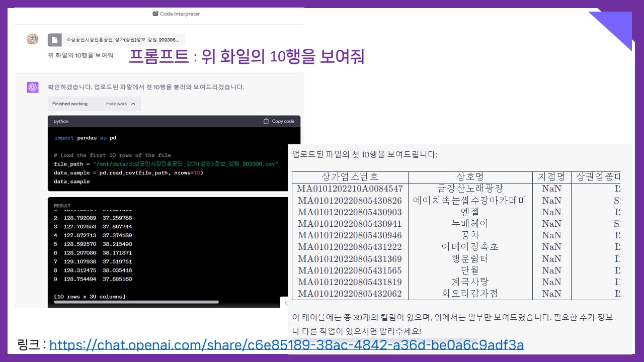Click the horizontal scrollbar under the result output

pos(136,302)
